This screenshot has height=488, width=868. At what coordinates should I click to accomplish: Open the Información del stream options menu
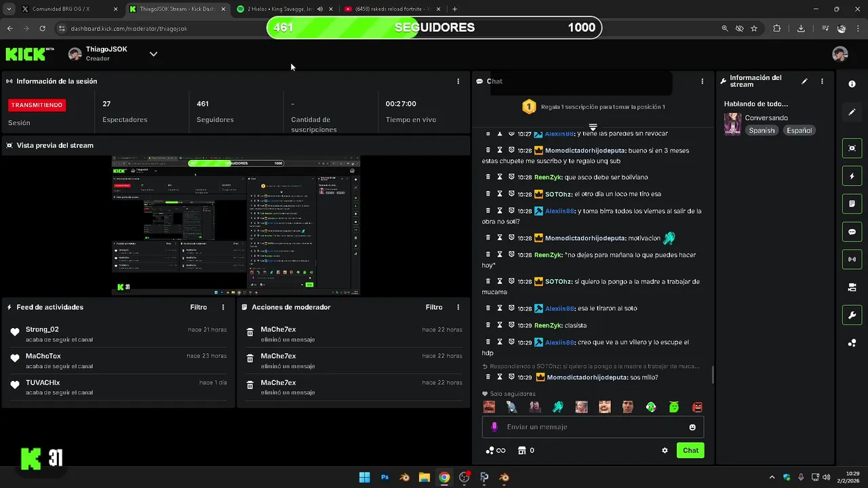(x=822, y=81)
